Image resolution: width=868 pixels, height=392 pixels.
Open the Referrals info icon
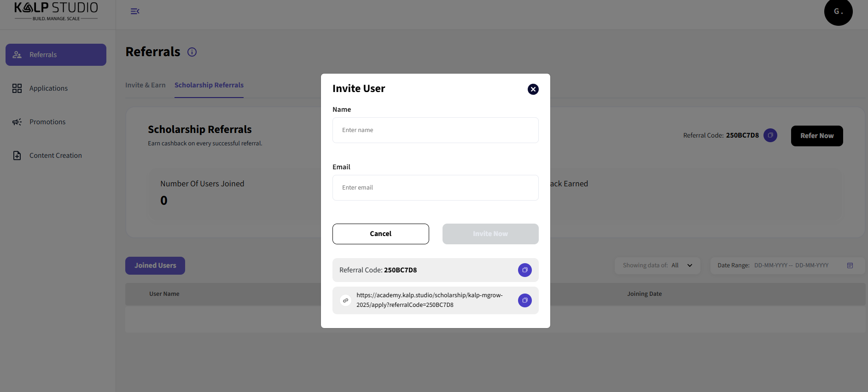point(192,52)
